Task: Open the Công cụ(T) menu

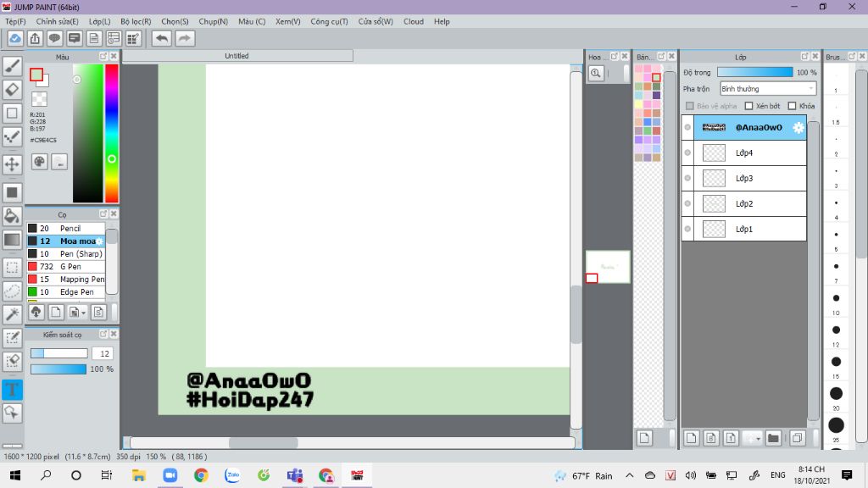Action: (x=329, y=21)
